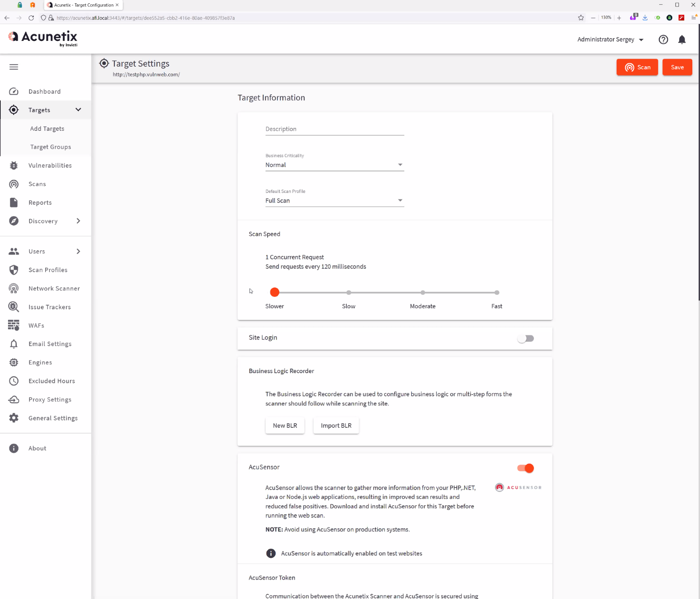
Task: Open the Vulnerabilities bug icon
Action: tap(14, 165)
